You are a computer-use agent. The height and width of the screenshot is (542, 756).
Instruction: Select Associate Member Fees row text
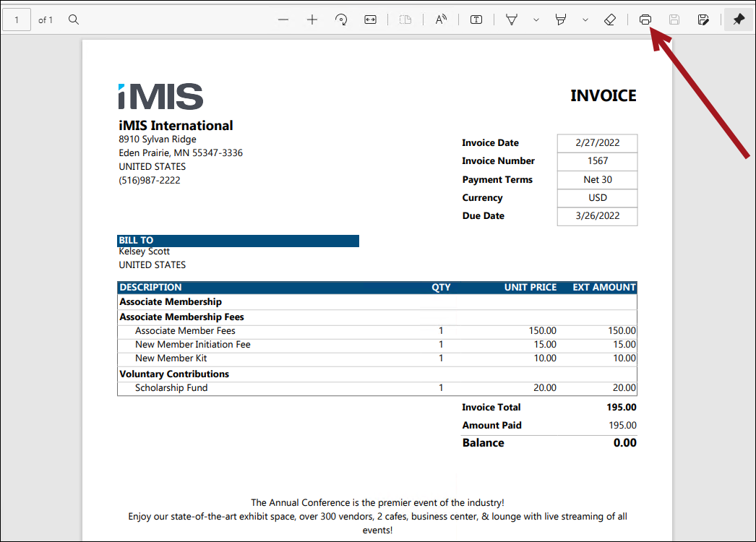pyautogui.click(x=185, y=331)
